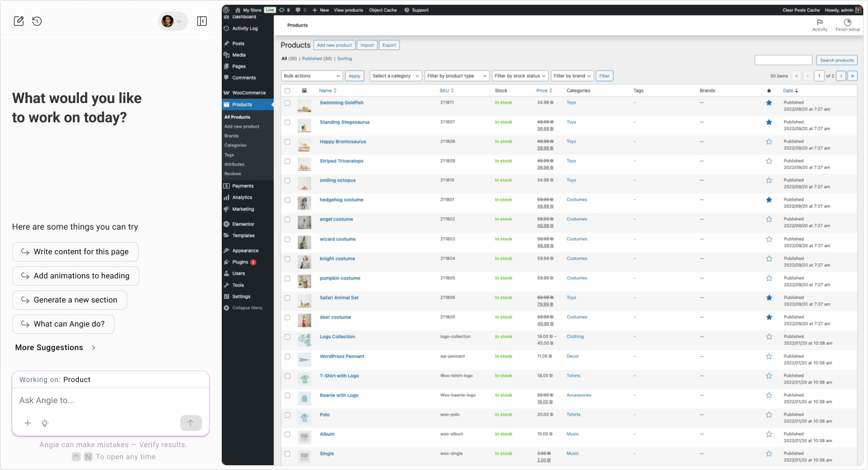Open comments via the speech bubble icon
Viewport: 868px width, 470px height.
point(297,10)
